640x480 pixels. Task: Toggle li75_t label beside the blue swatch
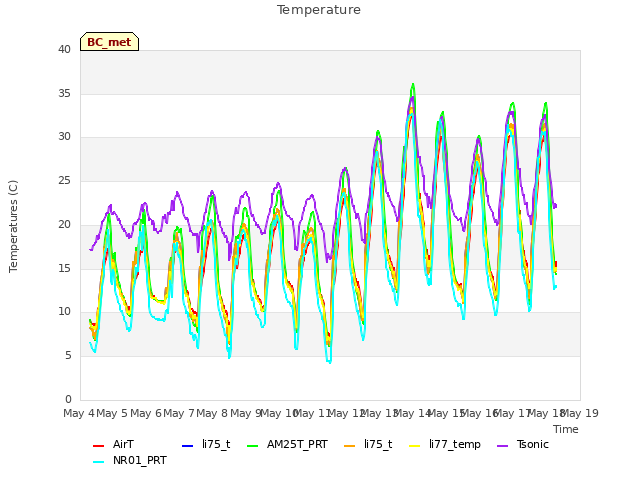(x=216, y=444)
